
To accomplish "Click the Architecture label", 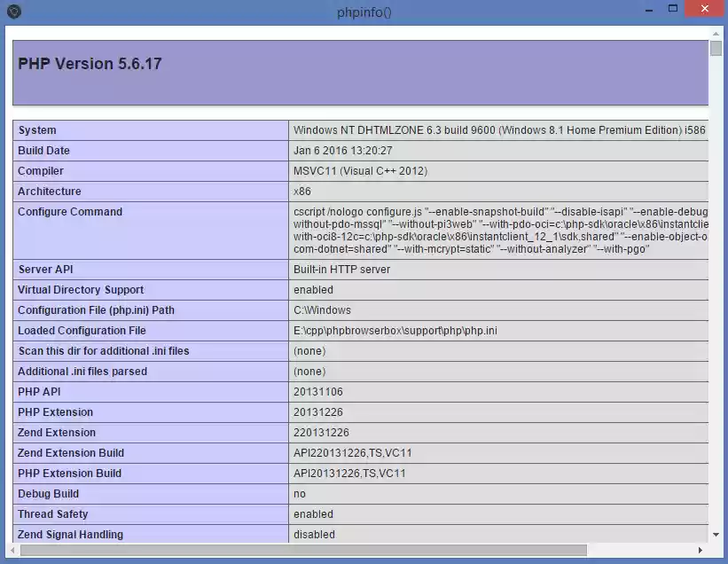I will tap(50, 192).
